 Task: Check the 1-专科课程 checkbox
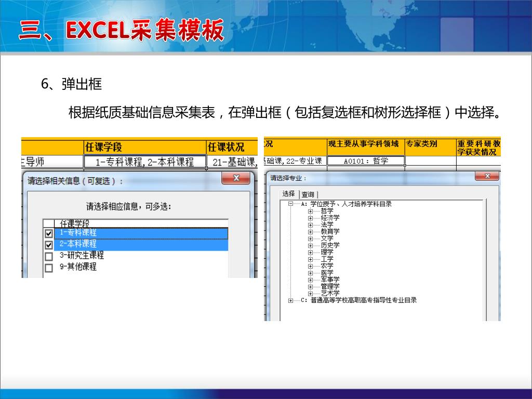[x=48, y=233]
